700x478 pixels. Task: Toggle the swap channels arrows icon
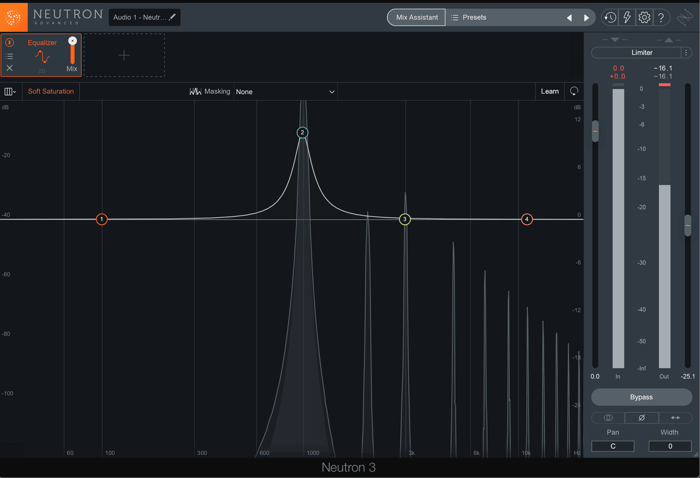pyautogui.click(x=675, y=418)
